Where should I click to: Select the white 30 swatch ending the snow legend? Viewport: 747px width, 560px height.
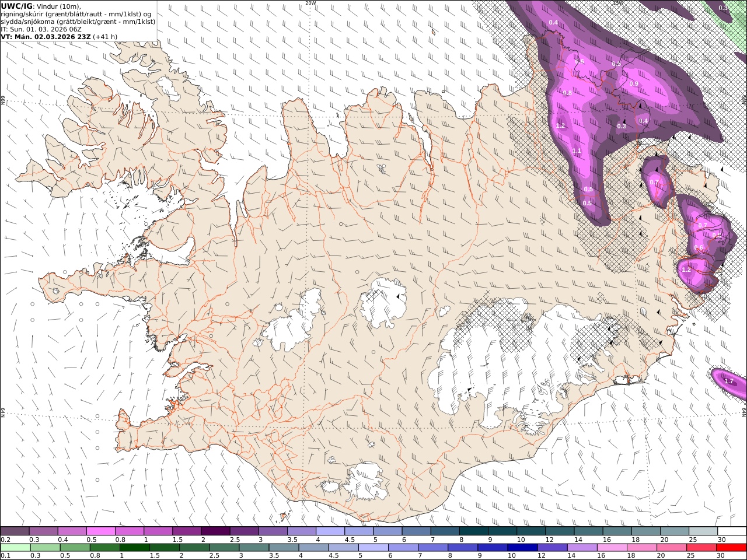(x=731, y=531)
